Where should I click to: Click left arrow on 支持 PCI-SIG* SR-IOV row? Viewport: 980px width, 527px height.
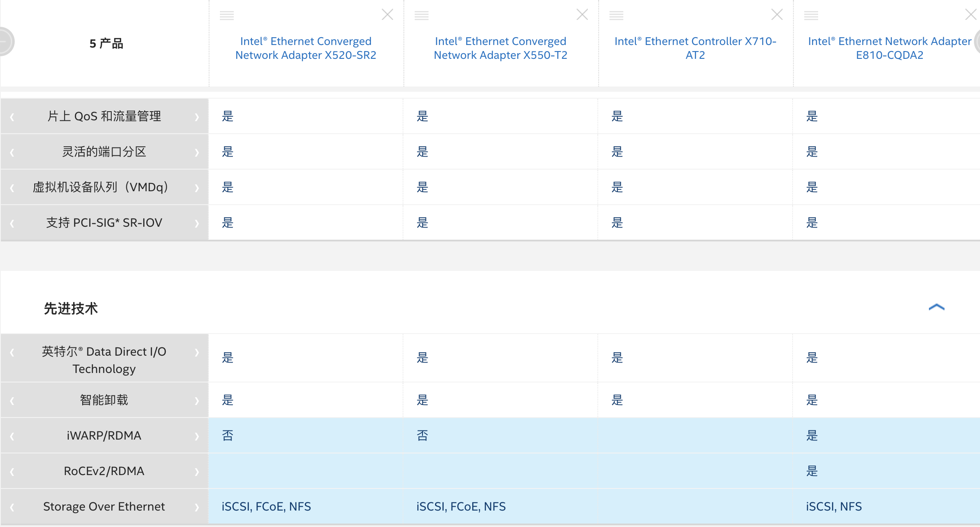coord(12,223)
